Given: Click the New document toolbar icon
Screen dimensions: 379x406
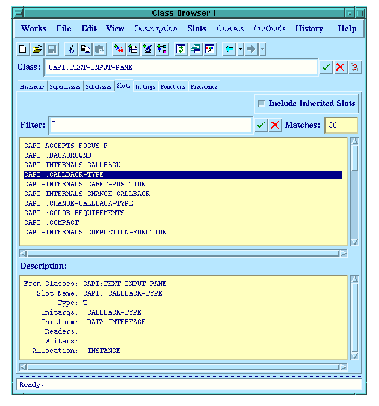Looking at the screenshot, I should coord(23,49).
